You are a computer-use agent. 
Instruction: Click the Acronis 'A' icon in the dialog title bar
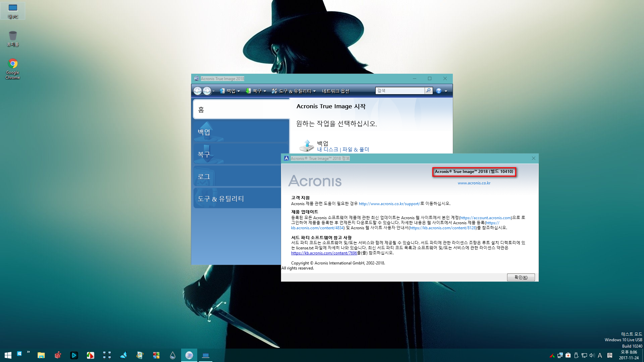click(x=286, y=158)
